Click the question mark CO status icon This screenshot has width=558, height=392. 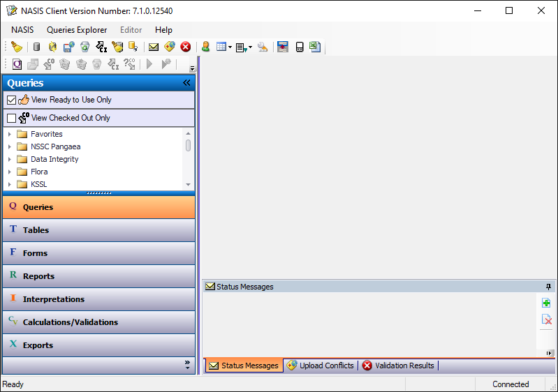point(129,64)
